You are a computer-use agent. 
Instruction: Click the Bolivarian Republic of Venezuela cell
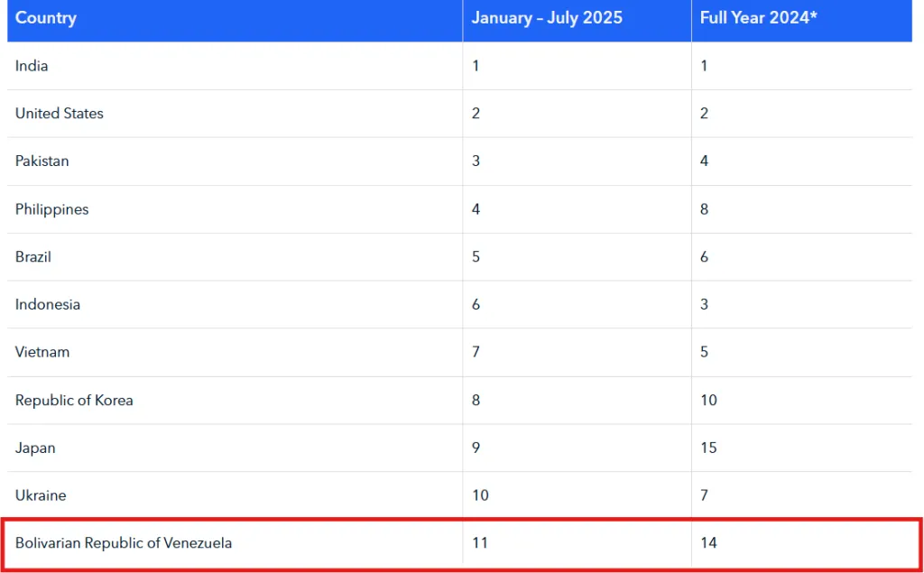point(124,543)
